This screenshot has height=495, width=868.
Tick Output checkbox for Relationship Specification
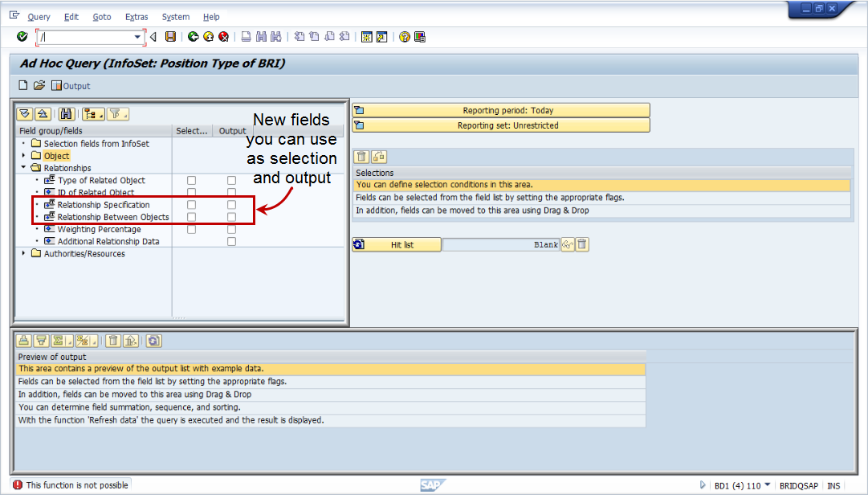tap(231, 205)
